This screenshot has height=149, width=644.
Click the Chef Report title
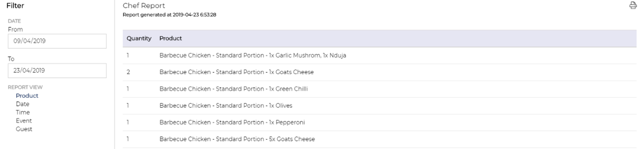coord(144,6)
